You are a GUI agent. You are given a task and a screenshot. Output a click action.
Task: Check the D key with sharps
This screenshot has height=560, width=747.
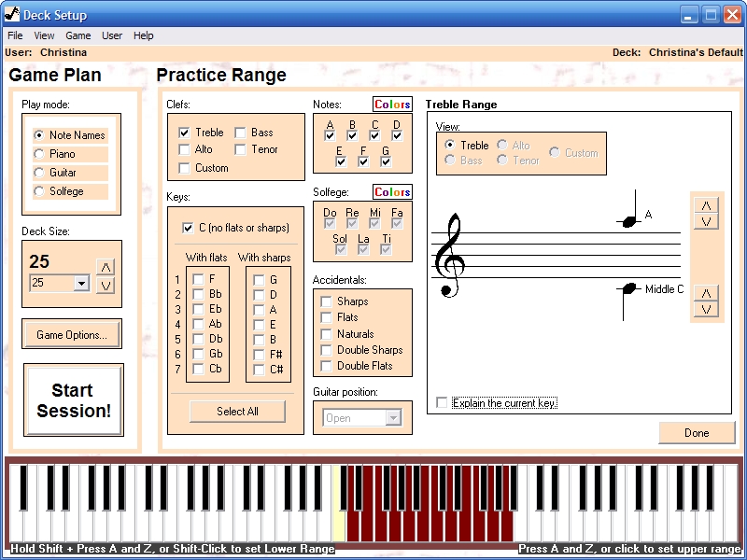pyautogui.click(x=259, y=295)
